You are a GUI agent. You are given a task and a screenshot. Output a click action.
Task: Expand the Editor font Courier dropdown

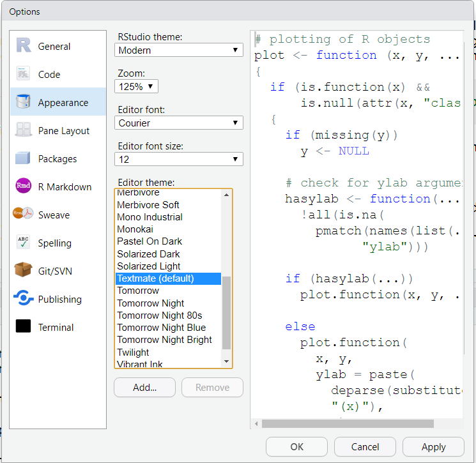click(x=179, y=123)
